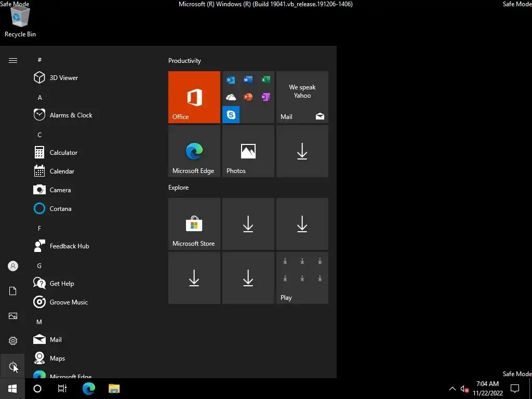The image size is (532, 399).
Task: Click the A letter group header
Action: coord(39,97)
